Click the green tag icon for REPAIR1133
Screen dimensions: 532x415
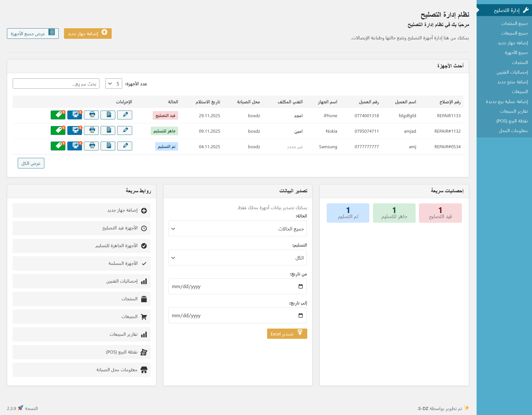[58, 115]
